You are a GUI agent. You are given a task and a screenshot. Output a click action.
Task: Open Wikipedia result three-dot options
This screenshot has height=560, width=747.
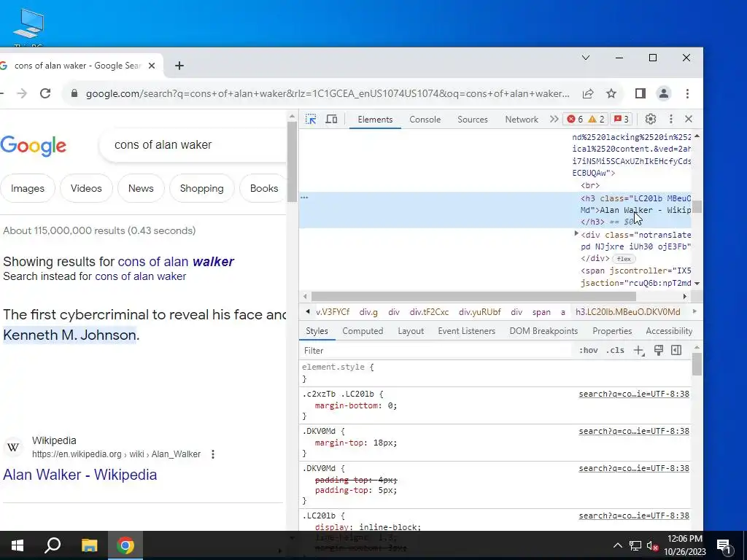(x=213, y=454)
